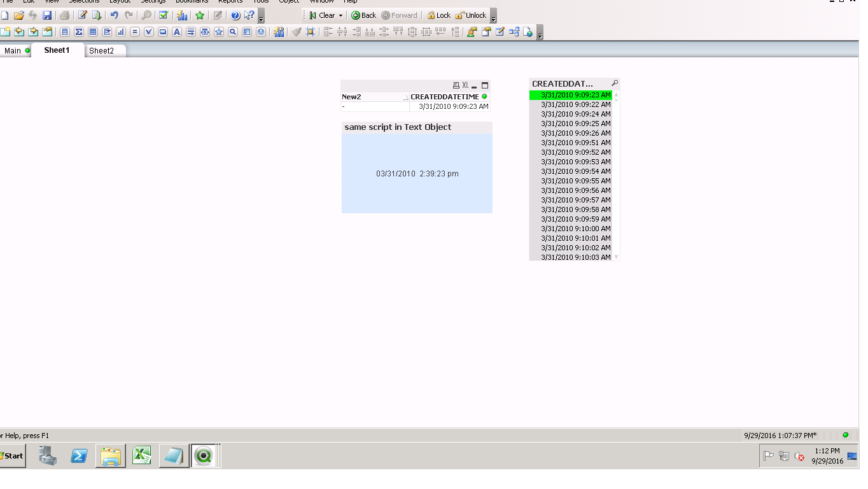
Task: Reload the script with green arrow icon
Action: pos(97,15)
